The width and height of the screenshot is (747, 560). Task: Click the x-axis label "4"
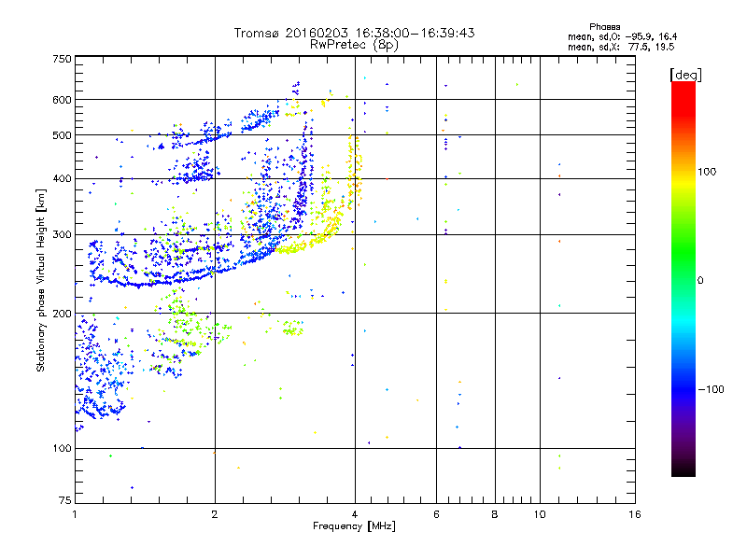pos(355,514)
